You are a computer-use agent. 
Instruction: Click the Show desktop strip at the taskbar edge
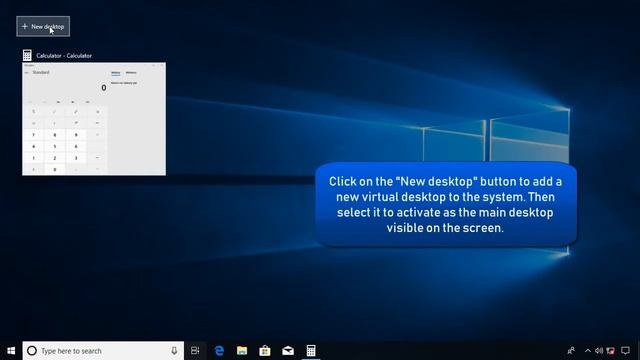(x=638, y=351)
